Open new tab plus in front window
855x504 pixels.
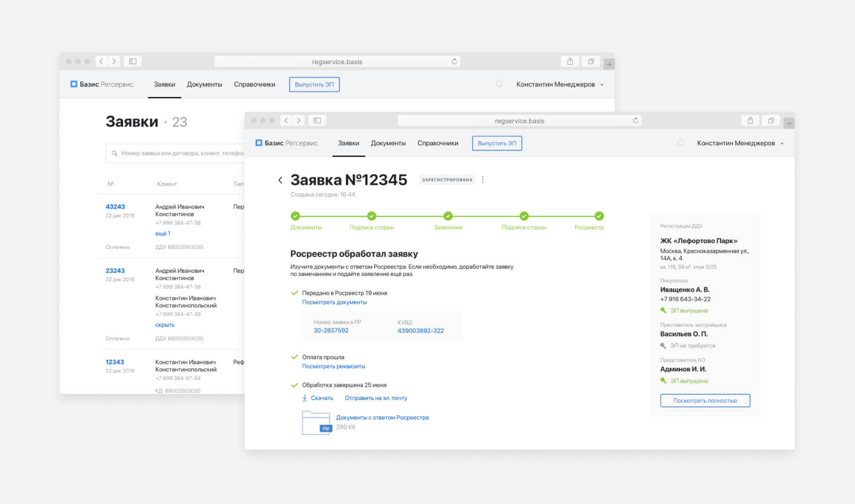point(789,123)
